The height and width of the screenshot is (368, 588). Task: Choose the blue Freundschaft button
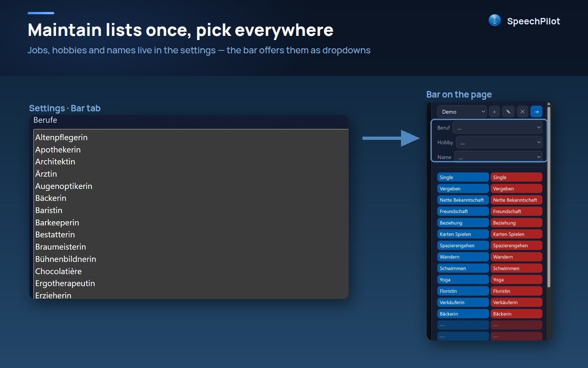click(463, 211)
